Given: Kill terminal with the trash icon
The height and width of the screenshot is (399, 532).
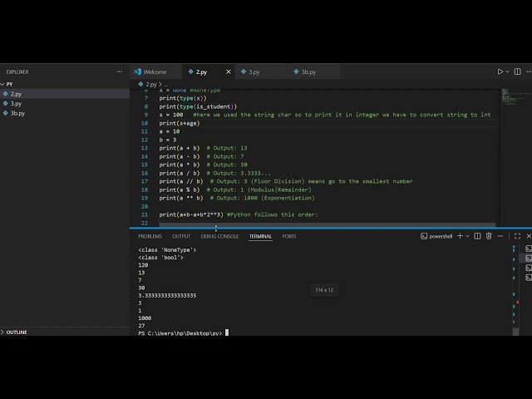Looking at the screenshot, I should (489, 236).
